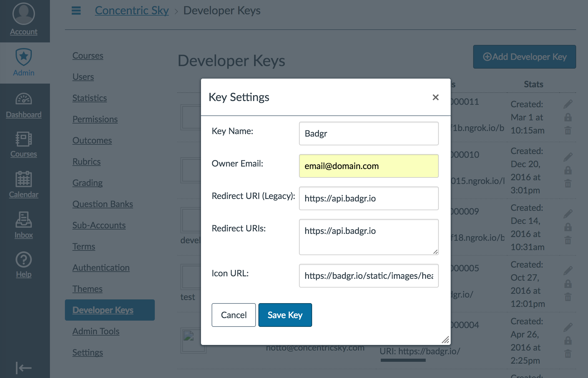Viewport: 588px width, 378px height.
Task: Open Statistics in the admin sidebar
Action: (90, 98)
